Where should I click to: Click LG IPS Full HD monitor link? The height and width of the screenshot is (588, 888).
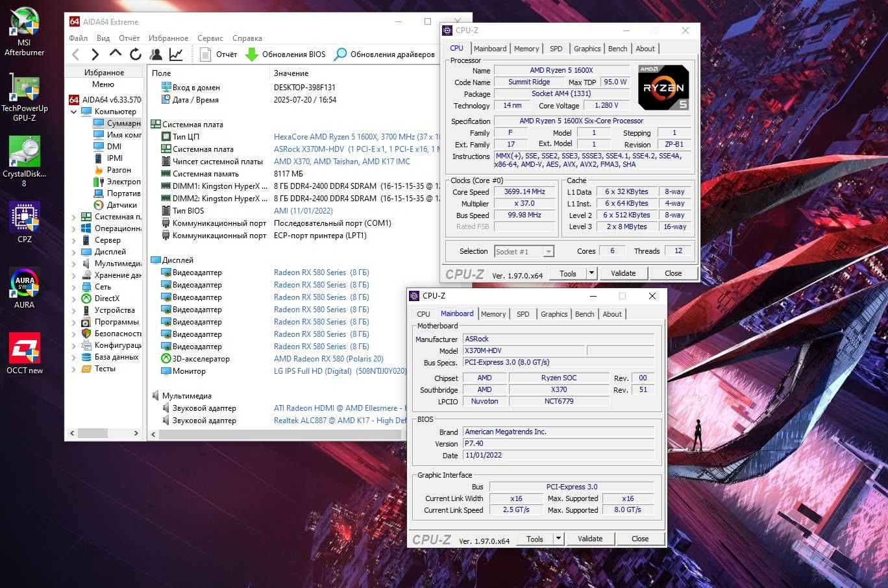click(340, 371)
